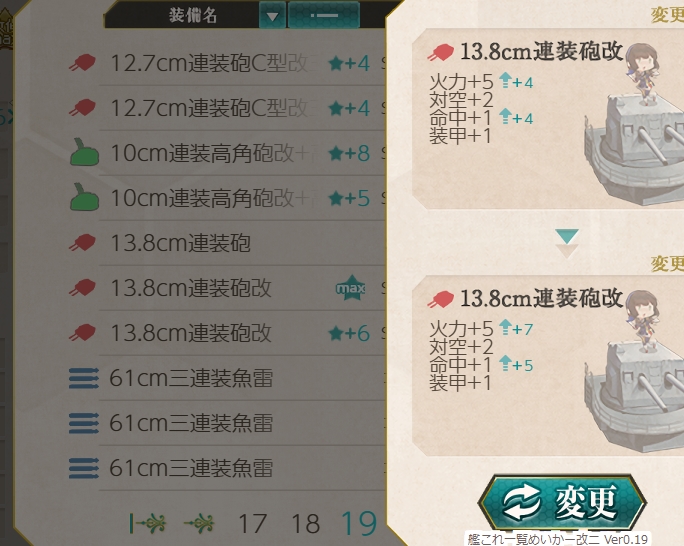Select the second 12.7cm連装砲C型改 ★+4 row
The height and width of the screenshot is (546, 684).
[226, 108]
